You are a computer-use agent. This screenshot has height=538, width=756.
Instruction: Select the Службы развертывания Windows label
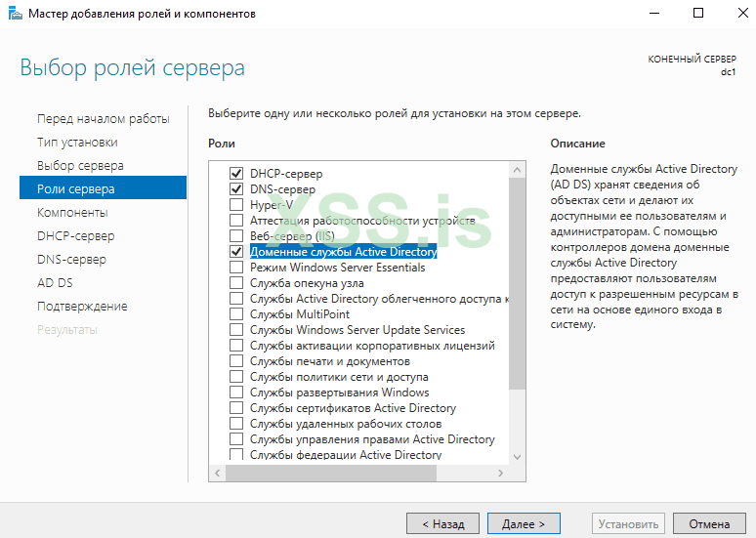point(340,392)
